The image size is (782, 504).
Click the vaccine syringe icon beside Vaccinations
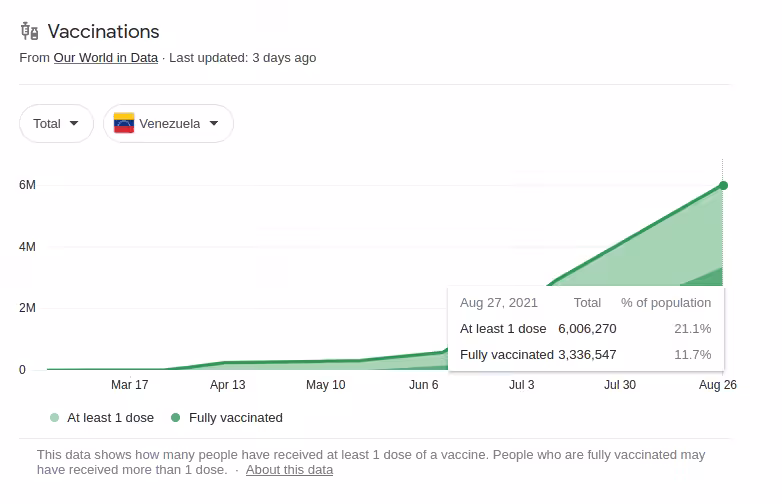click(28, 32)
